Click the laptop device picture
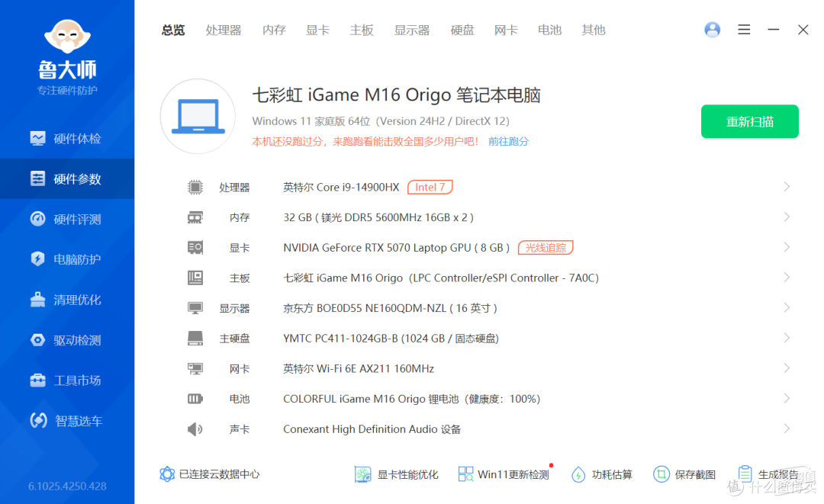 [x=198, y=116]
